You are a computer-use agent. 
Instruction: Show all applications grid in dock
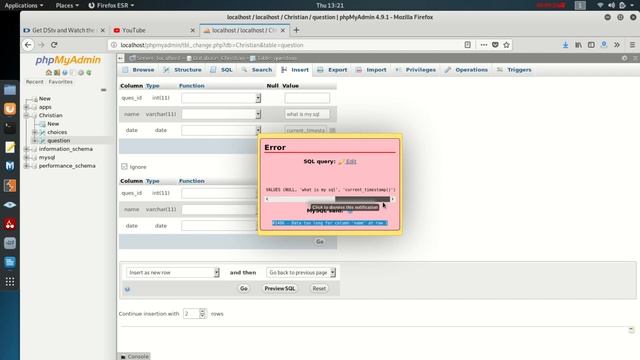[x=10, y=282]
